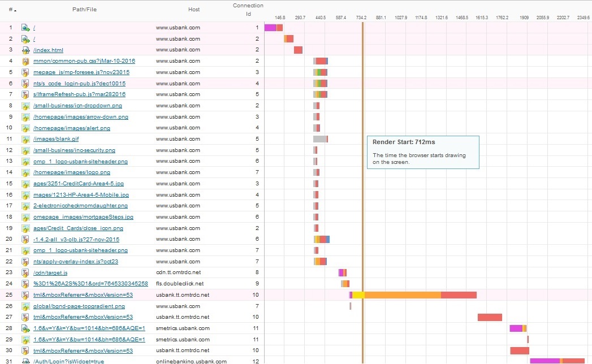Click the Path/File column header
The height and width of the screenshot is (364, 592).
(85, 10)
